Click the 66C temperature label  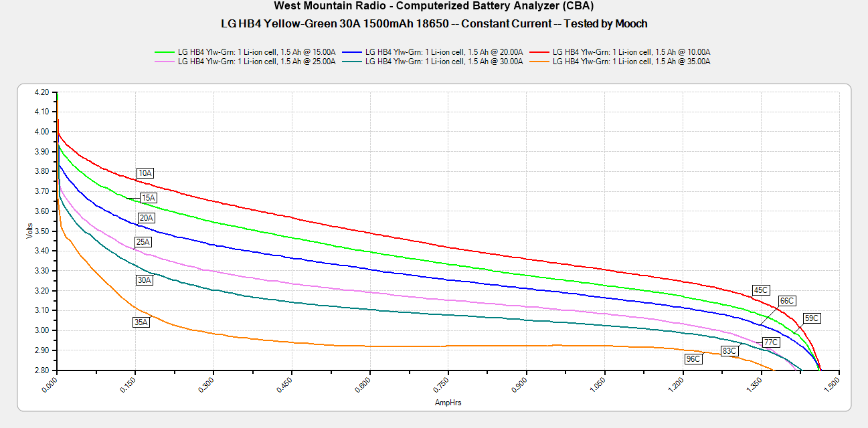tap(787, 302)
